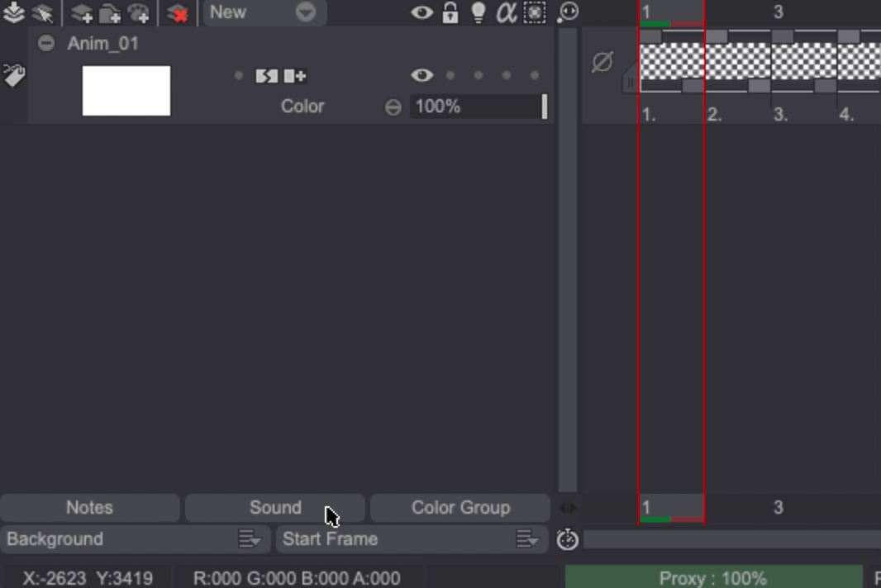Click the light table bulb icon

[x=478, y=12]
